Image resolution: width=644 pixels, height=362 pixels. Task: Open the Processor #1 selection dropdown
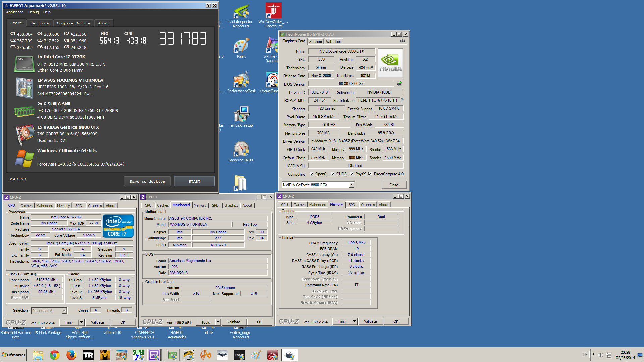click(64, 311)
